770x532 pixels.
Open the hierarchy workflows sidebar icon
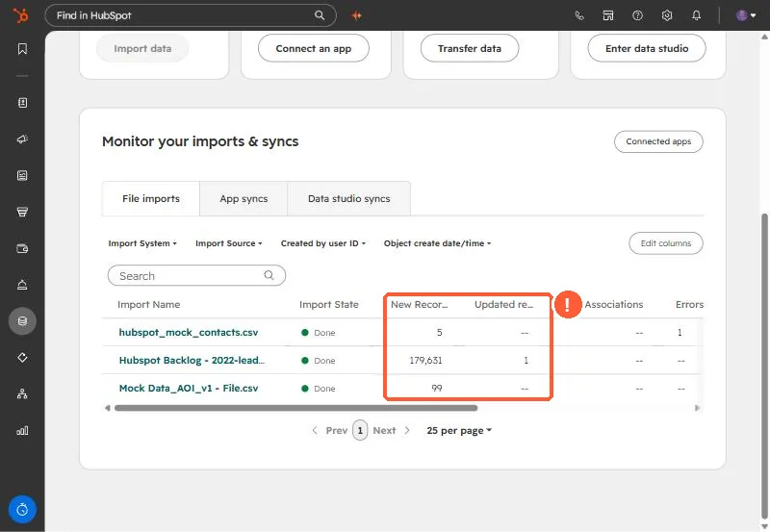[x=22, y=393]
